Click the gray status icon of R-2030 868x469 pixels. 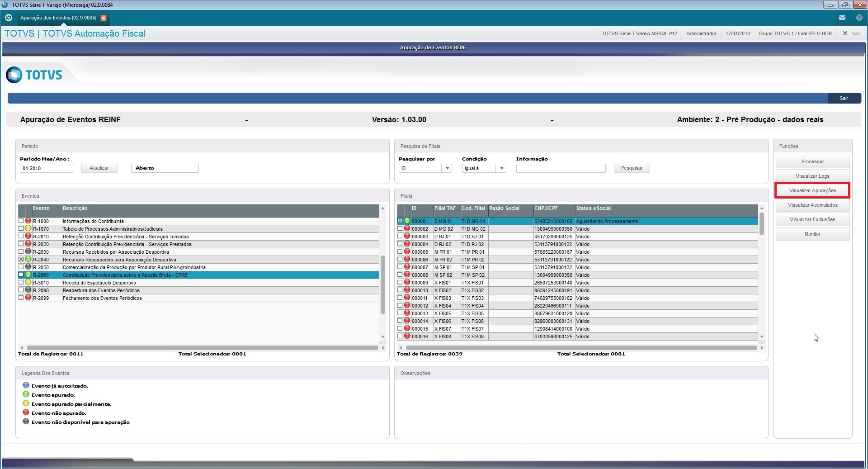(28, 252)
